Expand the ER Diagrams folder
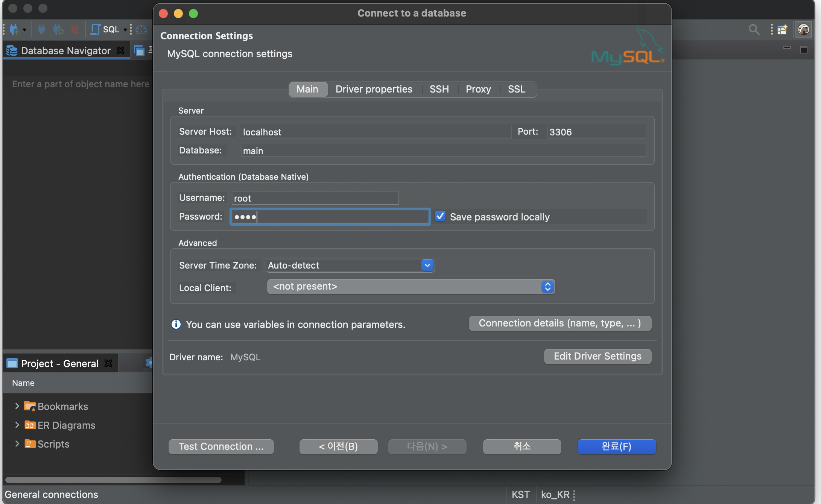The width and height of the screenshot is (821, 504). click(x=17, y=425)
